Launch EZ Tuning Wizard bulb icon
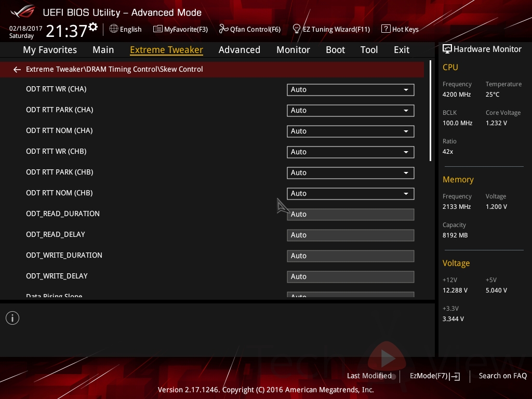Image resolution: width=532 pixels, height=399 pixels. click(x=296, y=29)
